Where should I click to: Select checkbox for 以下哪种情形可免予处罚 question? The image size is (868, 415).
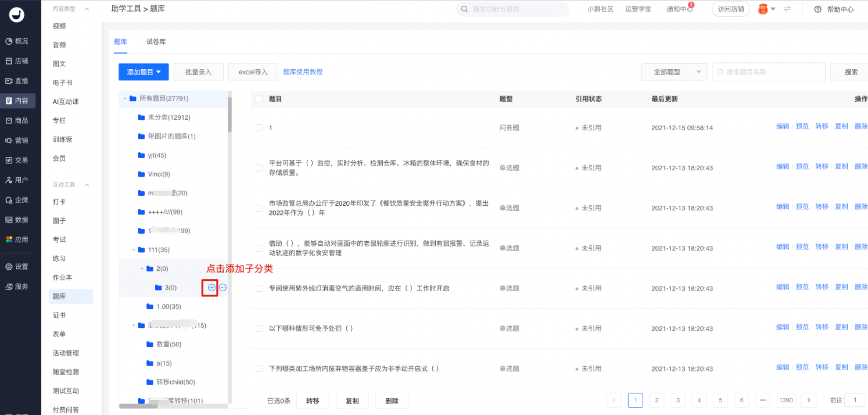(259, 328)
